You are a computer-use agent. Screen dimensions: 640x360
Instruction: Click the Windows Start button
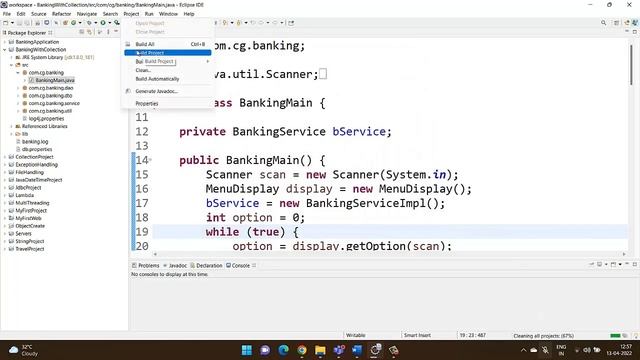pyautogui.click(x=247, y=350)
